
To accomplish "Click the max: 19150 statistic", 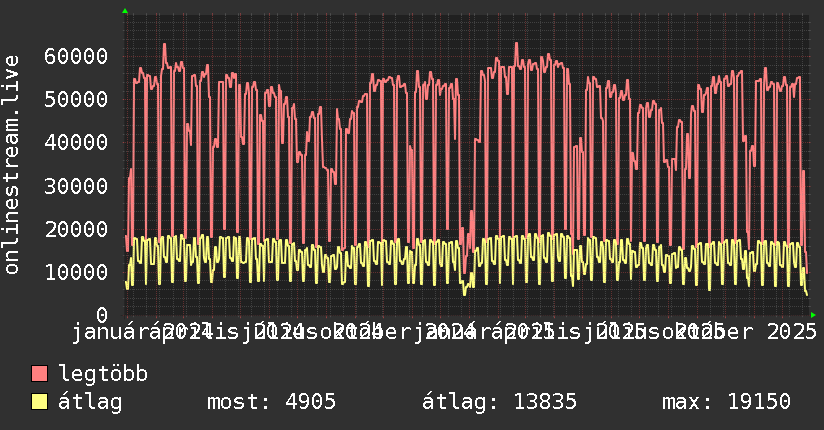I will 726,402.
